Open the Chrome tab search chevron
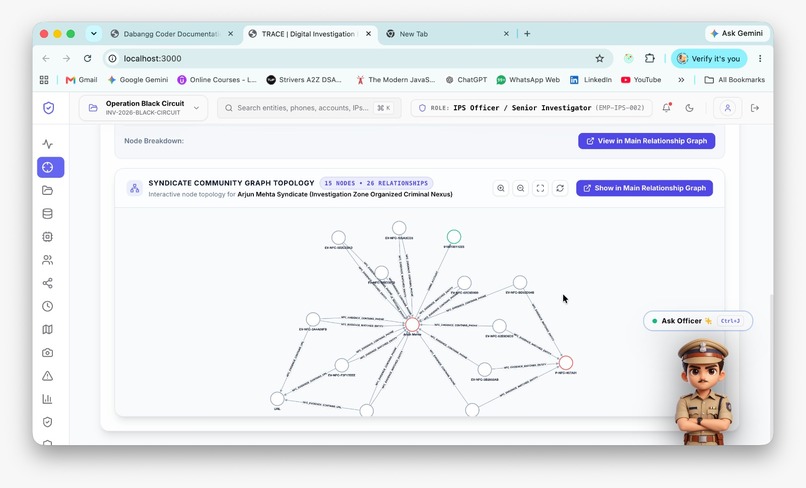806x488 pixels. tap(94, 34)
